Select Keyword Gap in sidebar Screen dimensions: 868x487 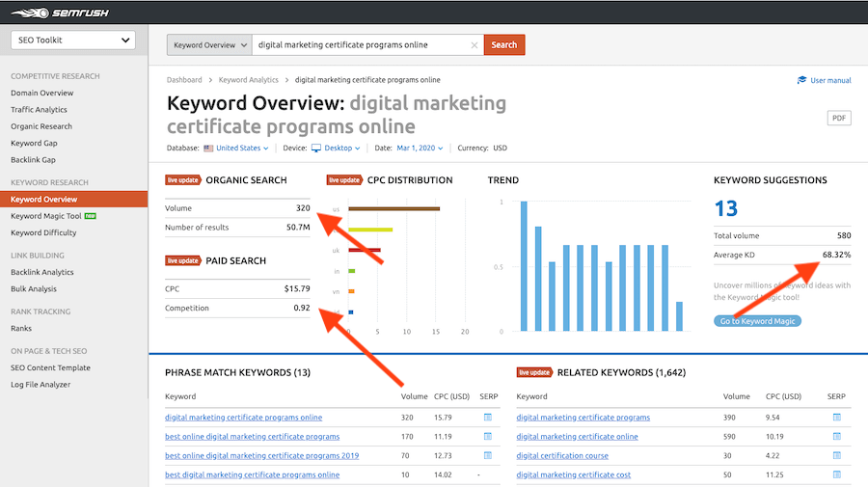pyautogui.click(x=34, y=143)
